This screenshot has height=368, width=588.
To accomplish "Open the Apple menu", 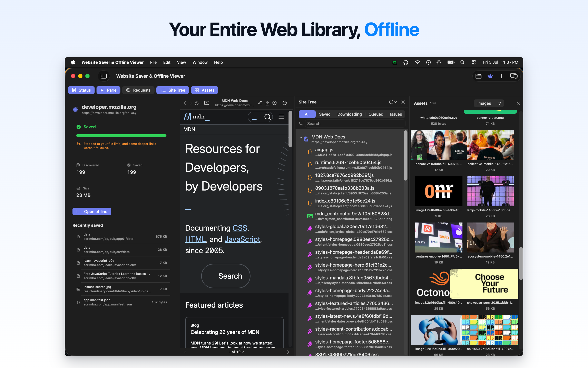I will click(73, 62).
